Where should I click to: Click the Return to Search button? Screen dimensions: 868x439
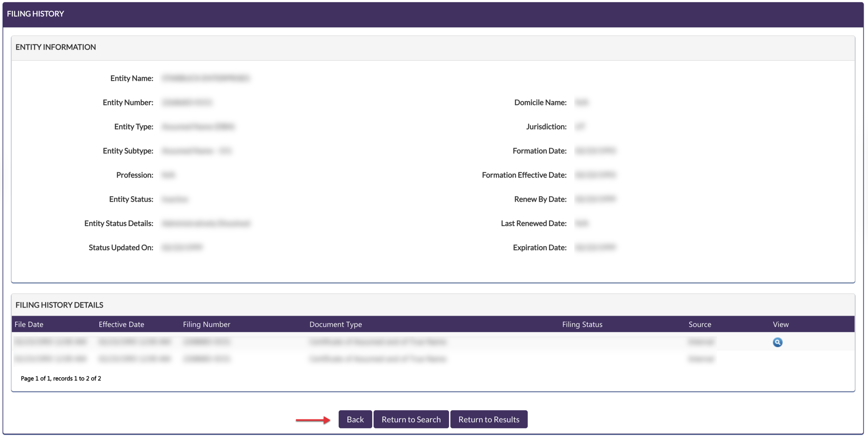click(x=411, y=419)
